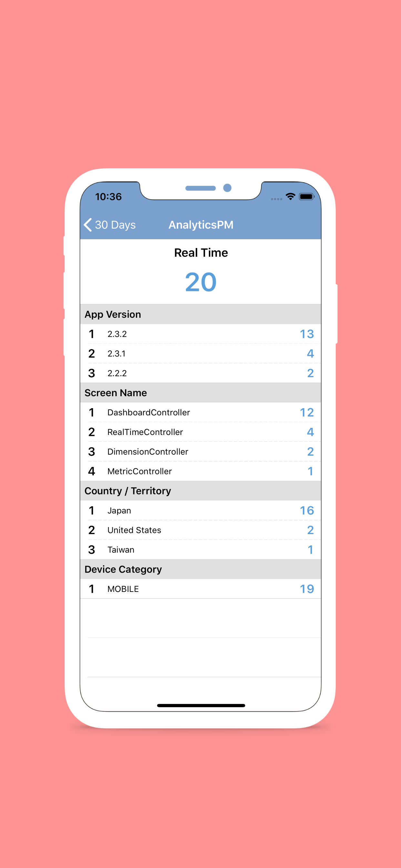Select the MOBILE device category row
Screen dimensions: 401x868
(x=200, y=589)
